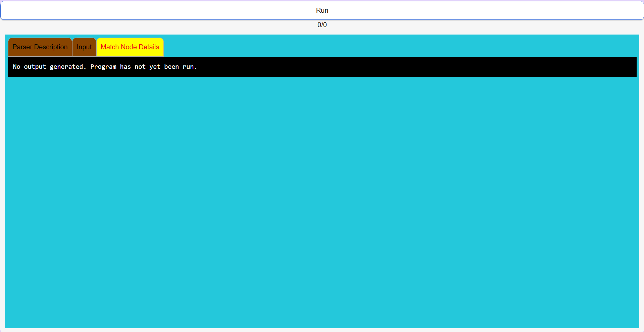
Task: Activate Run to execute the program
Action: (x=322, y=10)
